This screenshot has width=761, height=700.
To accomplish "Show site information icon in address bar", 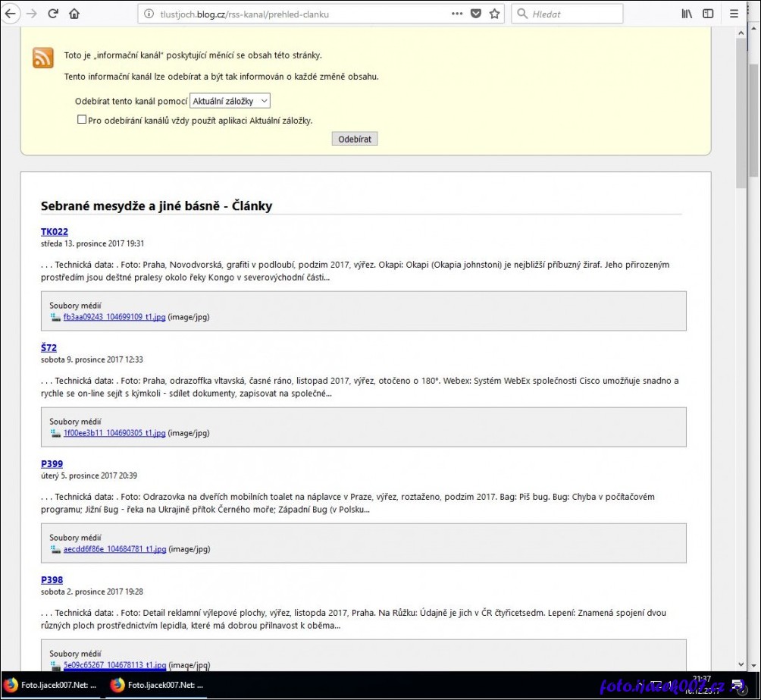I will [x=149, y=14].
